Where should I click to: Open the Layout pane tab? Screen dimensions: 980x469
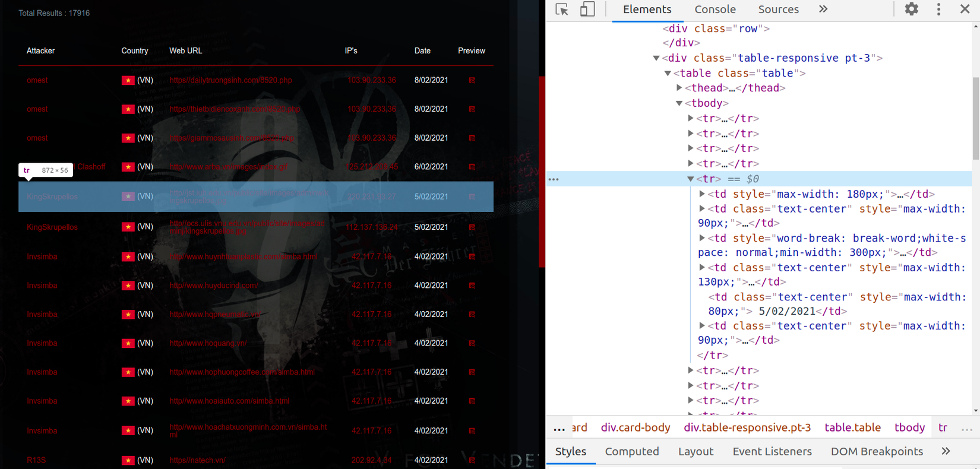[696, 452]
